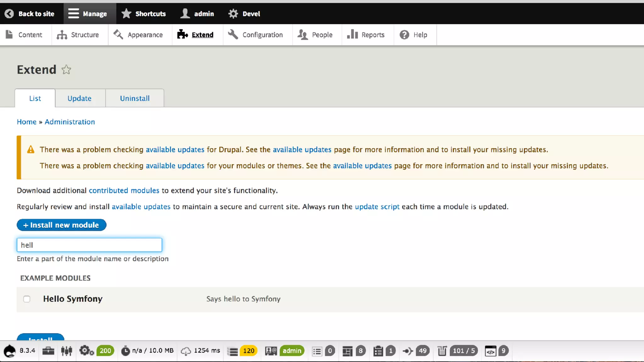Click the stopwatch memory usage icon
Screen dimensions: 644x362
click(x=125, y=351)
